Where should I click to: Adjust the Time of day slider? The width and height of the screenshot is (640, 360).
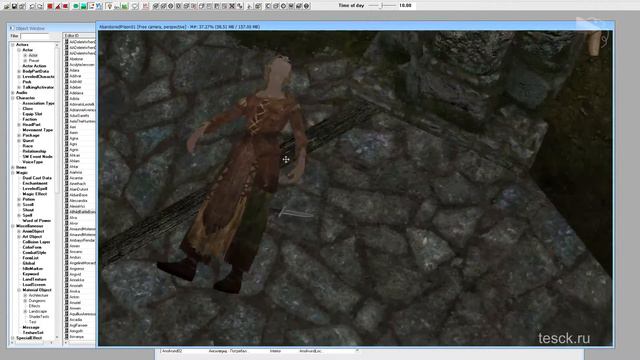coord(382,6)
